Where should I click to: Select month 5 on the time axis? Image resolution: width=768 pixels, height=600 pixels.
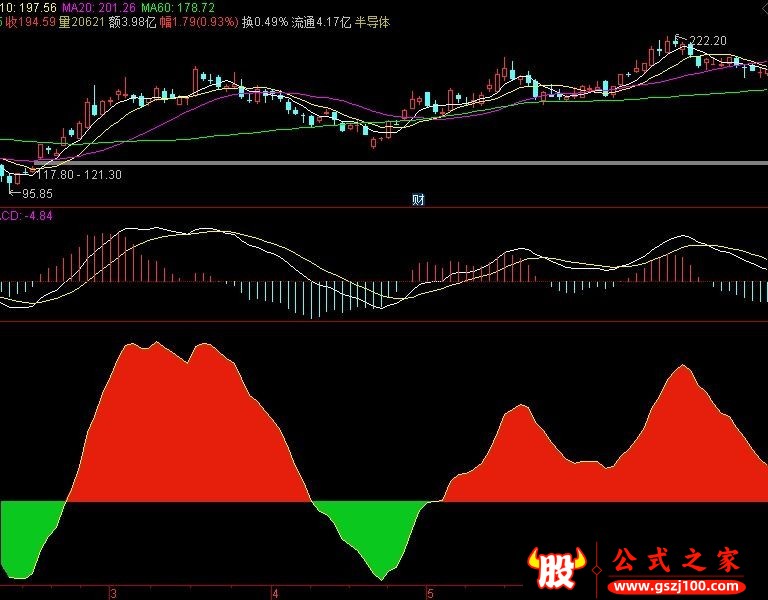430,594
